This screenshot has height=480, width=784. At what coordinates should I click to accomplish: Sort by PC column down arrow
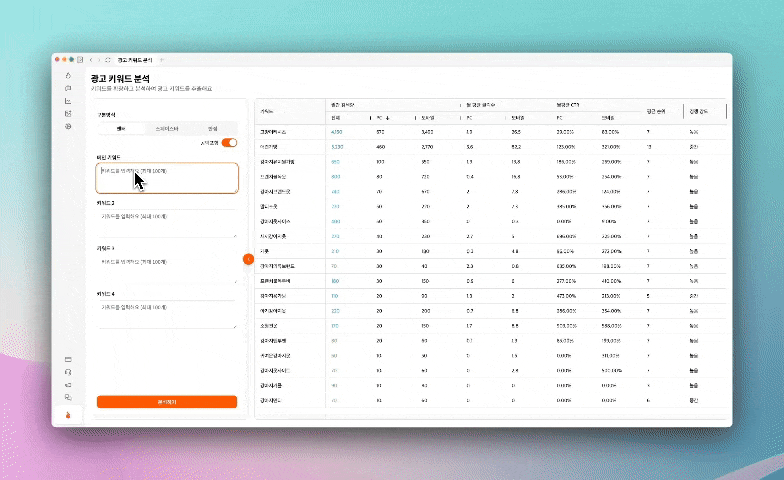pyautogui.click(x=388, y=118)
